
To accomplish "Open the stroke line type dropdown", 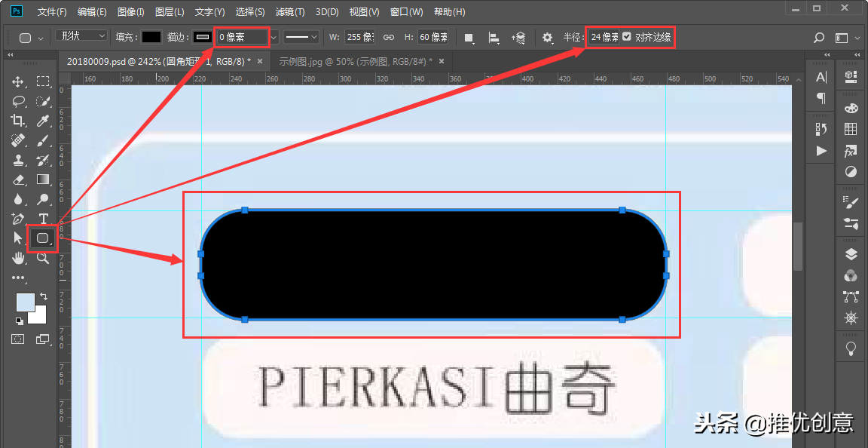I will (301, 37).
